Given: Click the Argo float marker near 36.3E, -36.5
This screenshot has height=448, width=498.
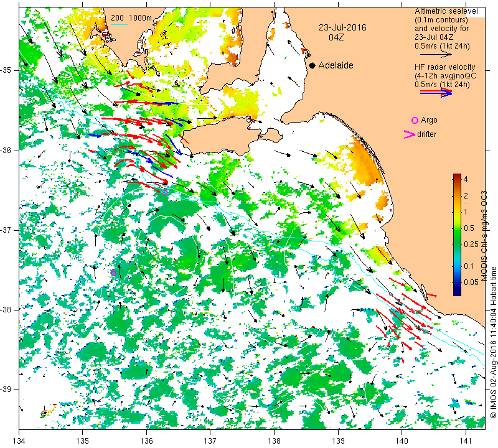Looking at the screenshot, I should (164, 192).
